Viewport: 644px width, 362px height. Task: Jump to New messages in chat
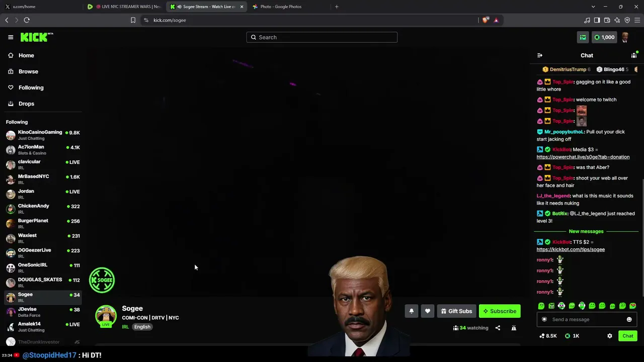coord(586,231)
